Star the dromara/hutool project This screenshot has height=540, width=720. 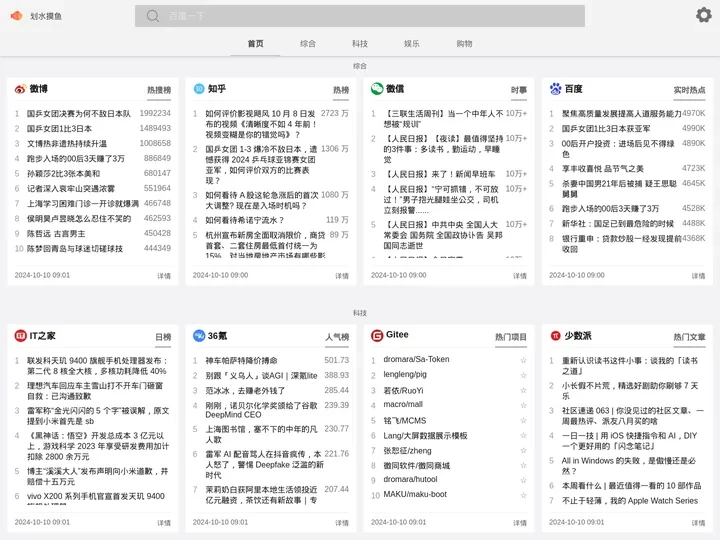(x=523, y=480)
